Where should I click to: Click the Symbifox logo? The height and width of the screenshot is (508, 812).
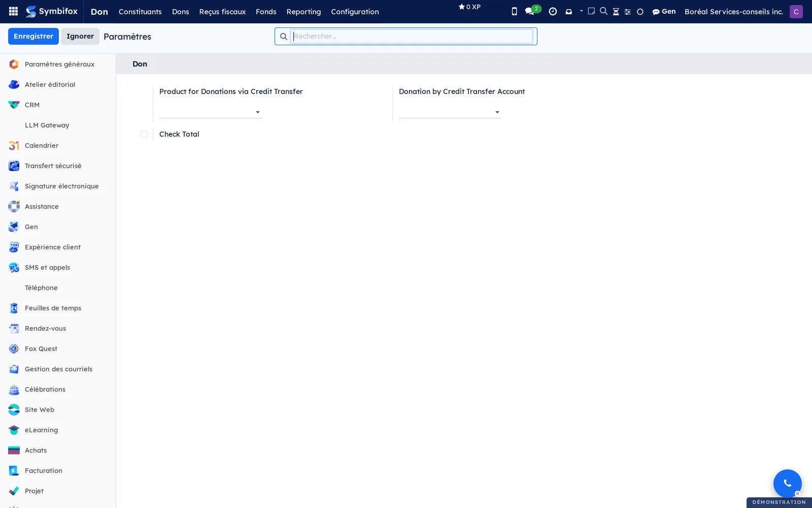[52, 11]
